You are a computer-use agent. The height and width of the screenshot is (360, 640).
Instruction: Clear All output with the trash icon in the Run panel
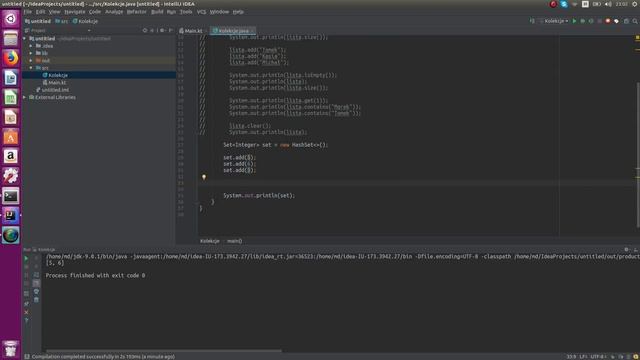point(36,300)
